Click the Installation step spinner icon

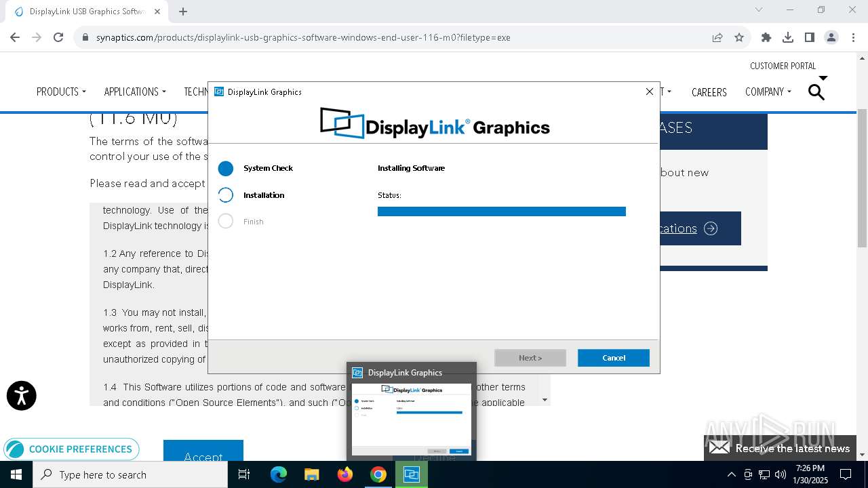coord(226,195)
